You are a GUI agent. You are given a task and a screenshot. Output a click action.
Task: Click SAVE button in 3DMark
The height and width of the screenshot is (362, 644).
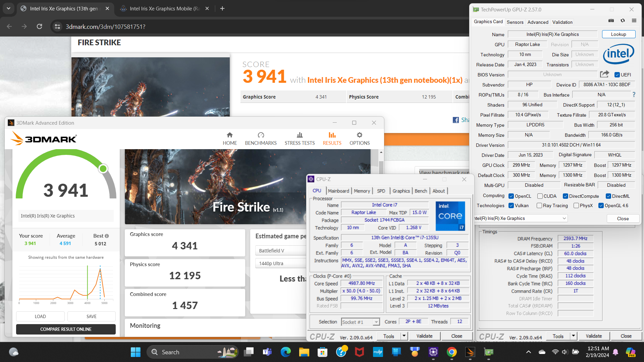point(91,316)
